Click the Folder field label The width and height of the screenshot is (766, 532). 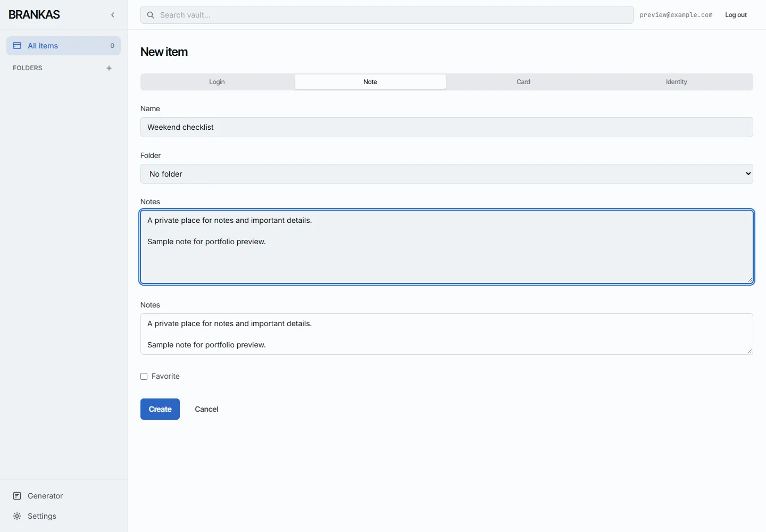point(151,155)
